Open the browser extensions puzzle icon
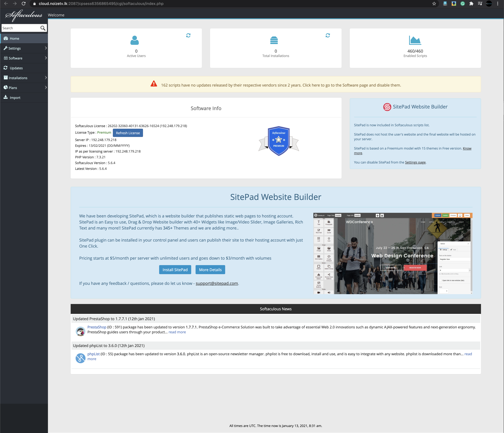Screen dimensions: 504x433 coord(471,4)
